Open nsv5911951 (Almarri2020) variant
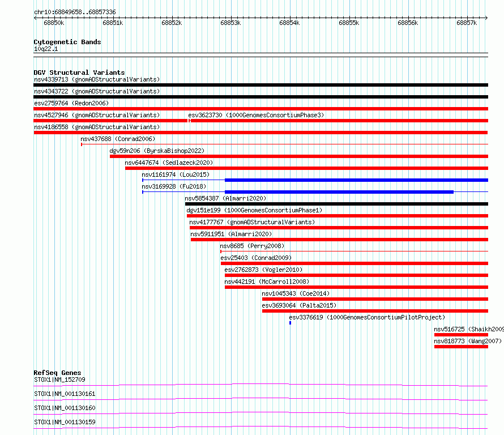504x435 pixels. (x=231, y=234)
